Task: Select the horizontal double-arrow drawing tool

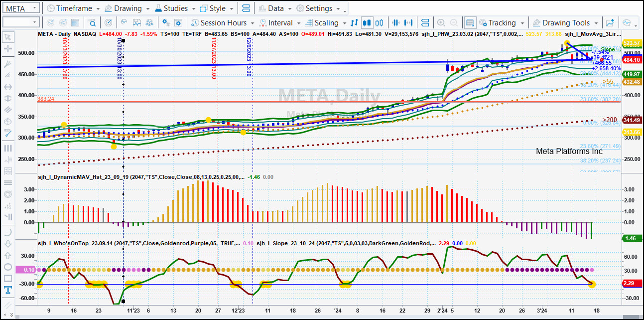Action: click(8, 87)
